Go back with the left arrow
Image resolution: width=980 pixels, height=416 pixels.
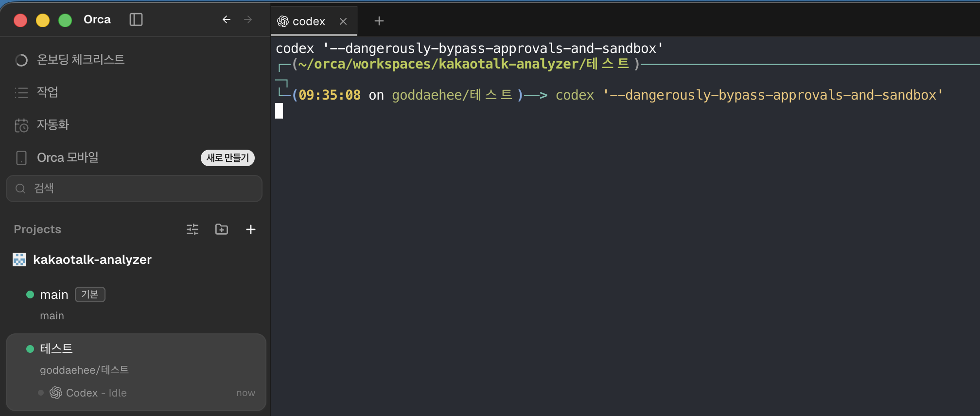(x=226, y=19)
